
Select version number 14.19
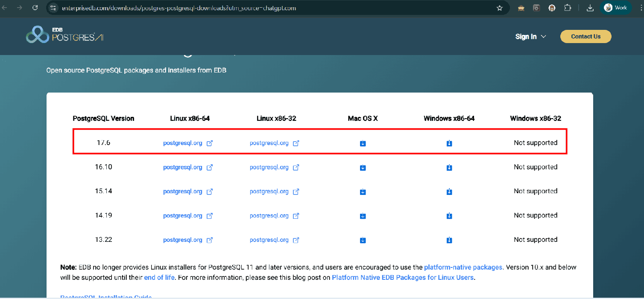tap(103, 215)
